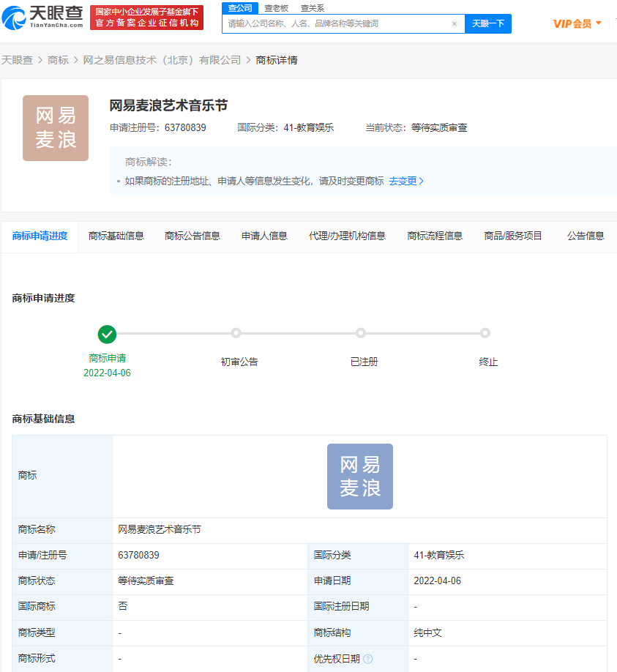Select the 公告信息 tab
The width and height of the screenshot is (617, 672).
[586, 236]
